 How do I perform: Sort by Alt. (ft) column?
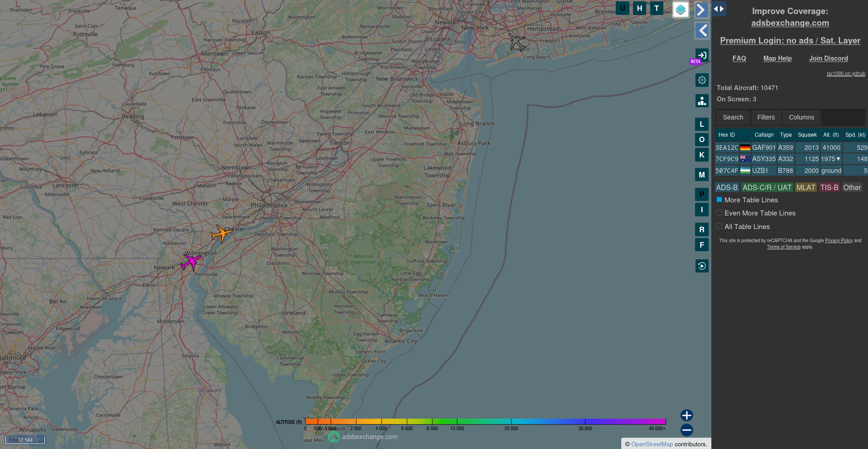point(831,135)
